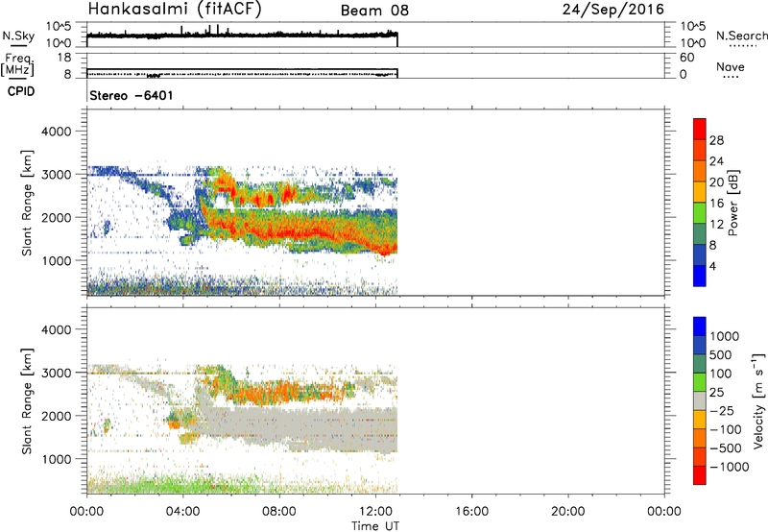Viewport: 768px width, 532px height.
Task: Click the 'Freq. [MHz]' axis label
Action: [x=17, y=64]
